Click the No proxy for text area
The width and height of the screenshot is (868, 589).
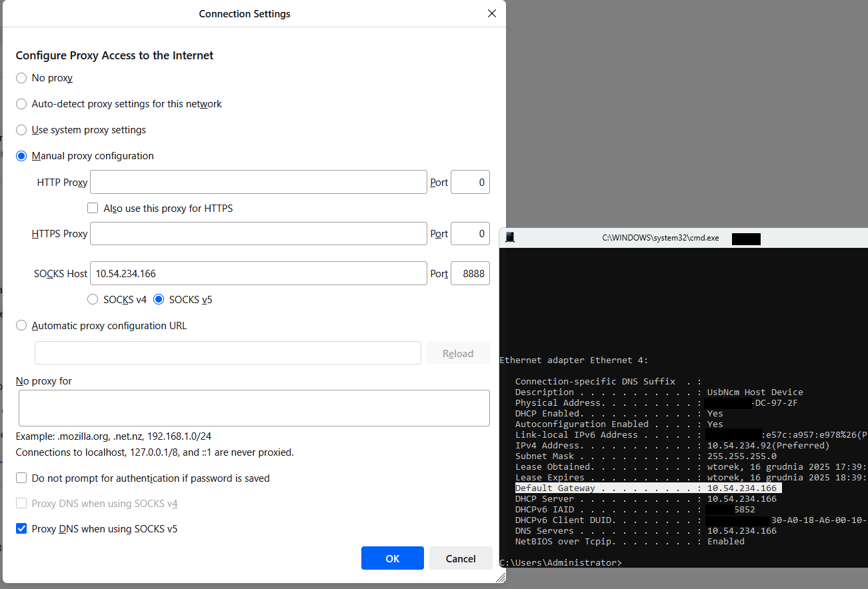pyautogui.click(x=254, y=408)
